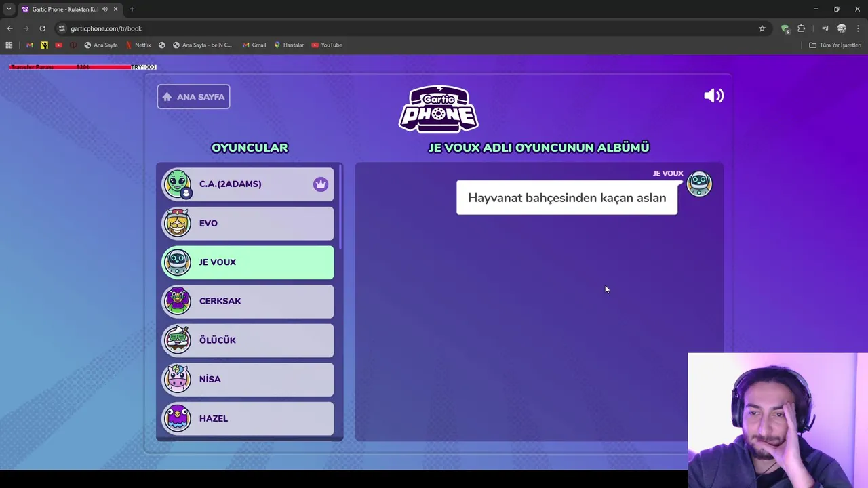This screenshot has height=488, width=868.
Task: Close the Gartic Phone tab
Action: 115,9
